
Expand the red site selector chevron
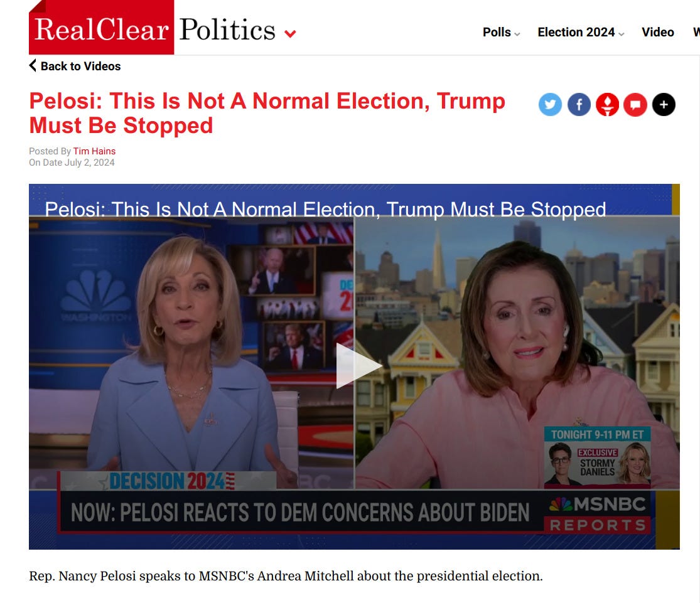pos(290,33)
